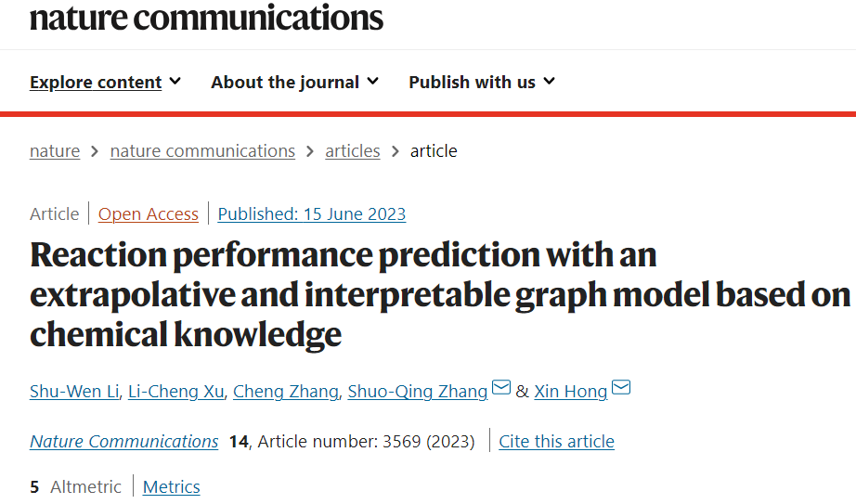View author Li-Cheng Xu details

[x=175, y=392]
